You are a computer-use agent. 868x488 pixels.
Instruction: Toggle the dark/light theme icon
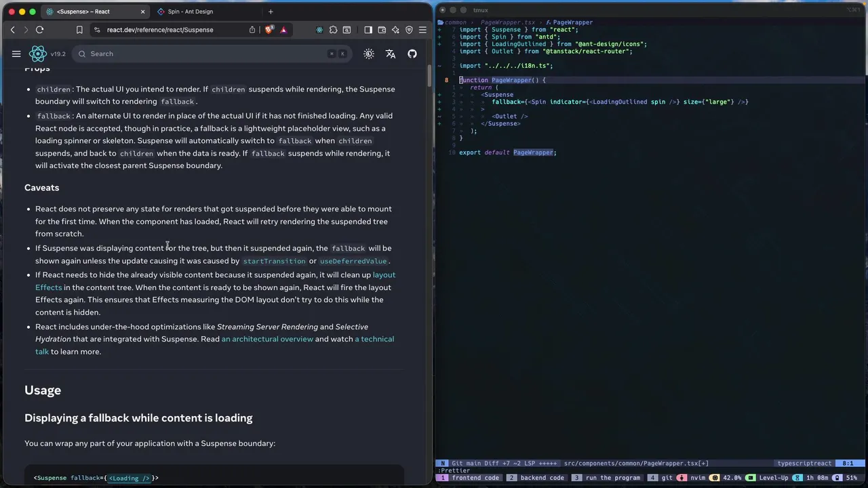pos(369,54)
